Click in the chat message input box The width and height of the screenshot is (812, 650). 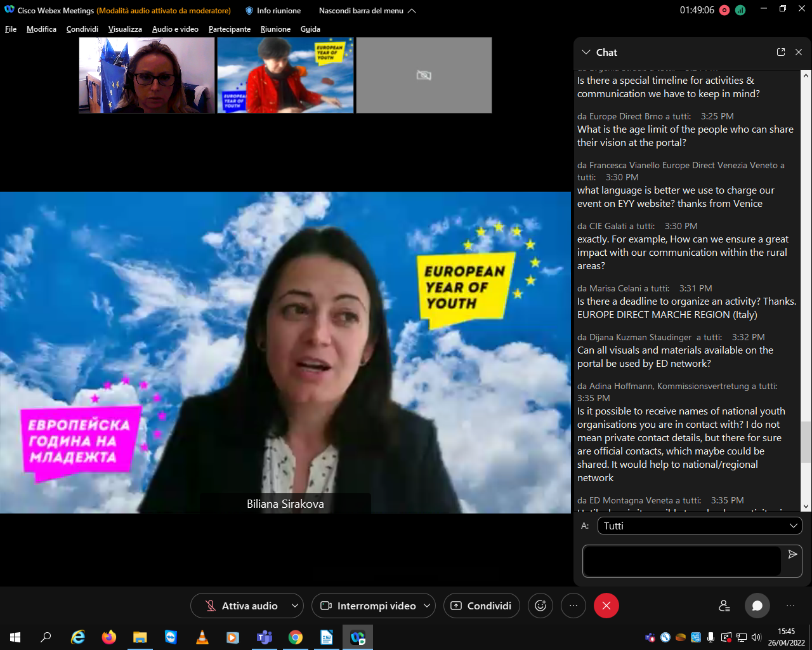click(682, 561)
